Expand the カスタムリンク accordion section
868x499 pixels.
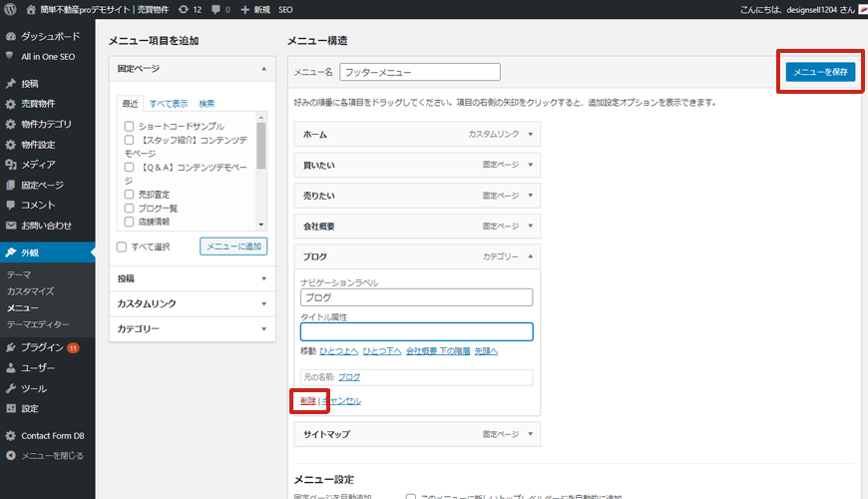(x=191, y=303)
